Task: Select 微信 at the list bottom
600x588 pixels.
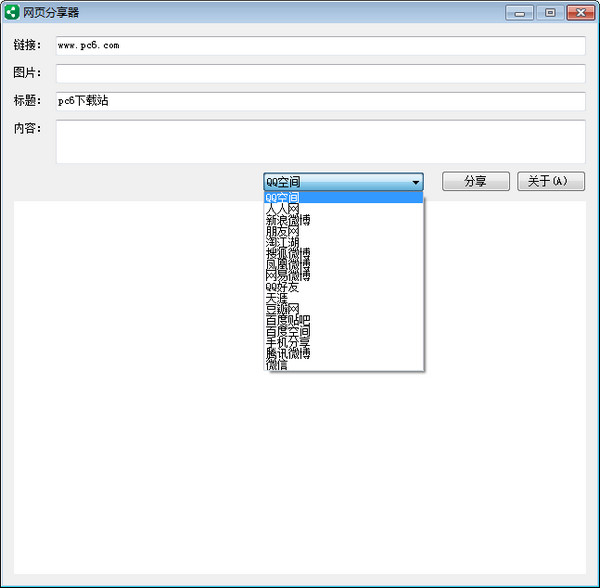Action: click(344, 364)
